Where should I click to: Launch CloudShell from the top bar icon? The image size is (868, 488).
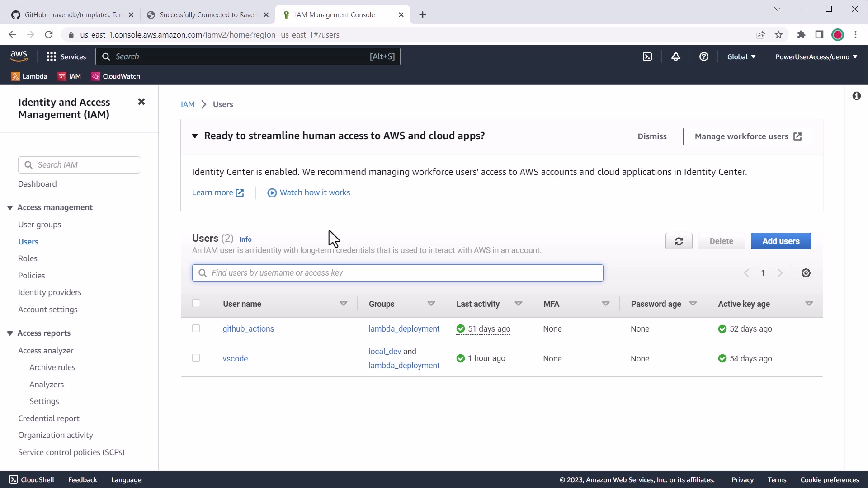(x=647, y=56)
